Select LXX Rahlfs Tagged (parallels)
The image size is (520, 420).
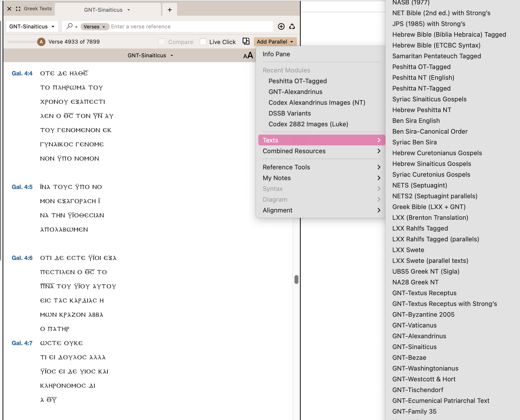(x=436, y=239)
